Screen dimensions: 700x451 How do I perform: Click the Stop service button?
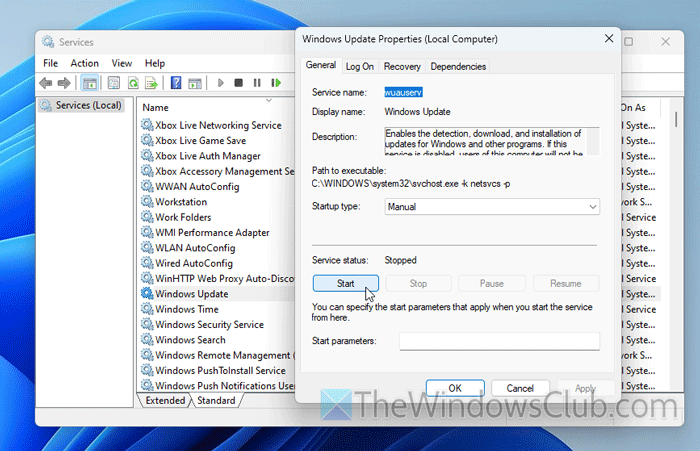click(x=418, y=284)
